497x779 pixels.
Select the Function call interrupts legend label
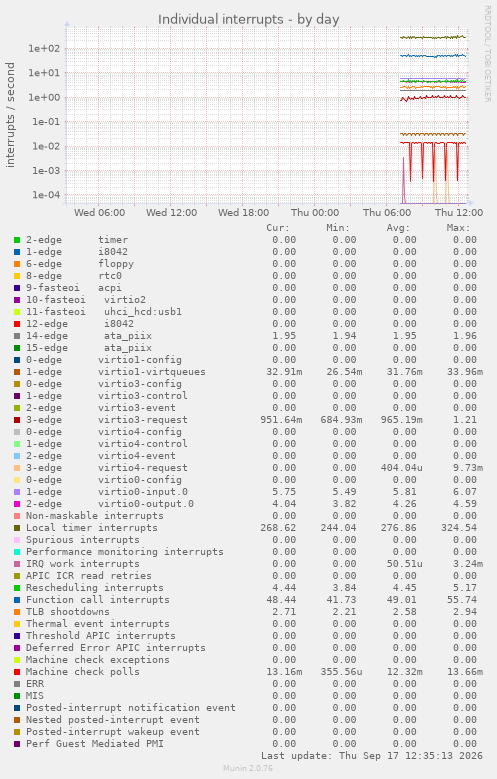point(98,600)
